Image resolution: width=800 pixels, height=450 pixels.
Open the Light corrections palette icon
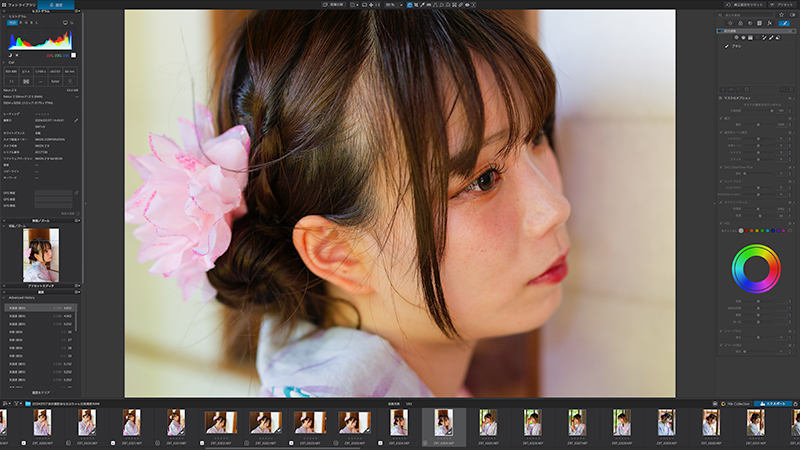[730, 23]
